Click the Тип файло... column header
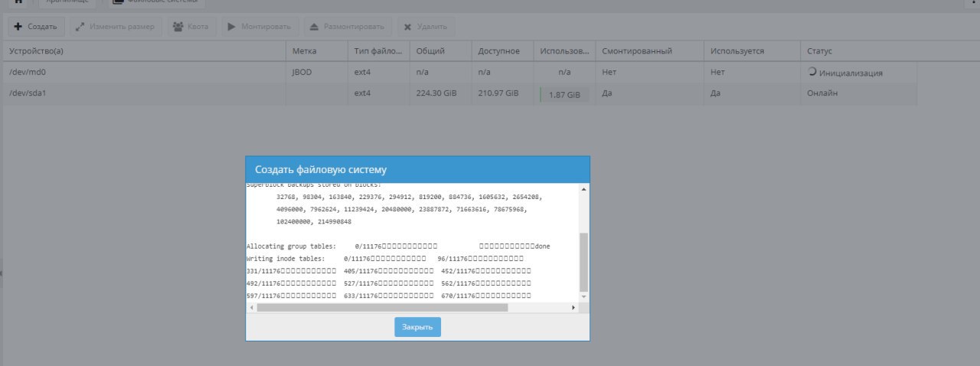 pyautogui.click(x=378, y=51)
